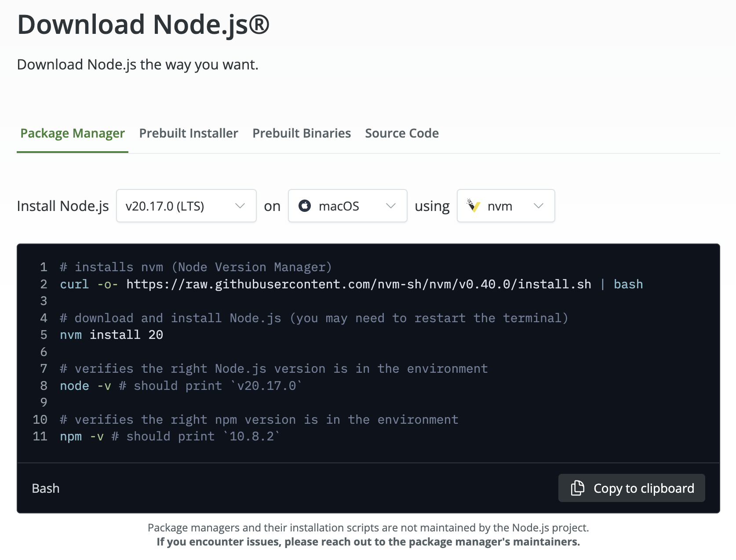The width and height of the screenshot is (736, 560).
Task: Click the '# verifies the right npm version' comment
Action: 259,420
